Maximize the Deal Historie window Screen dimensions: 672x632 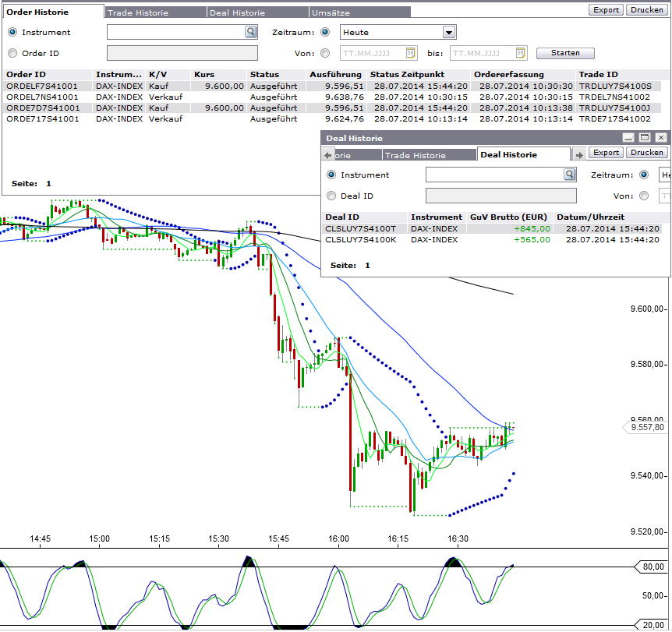tap(644, 137)
